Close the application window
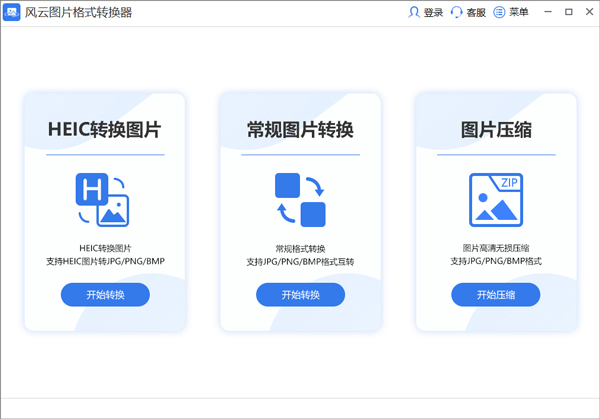600x419 pixels. [x=589, y=12]
